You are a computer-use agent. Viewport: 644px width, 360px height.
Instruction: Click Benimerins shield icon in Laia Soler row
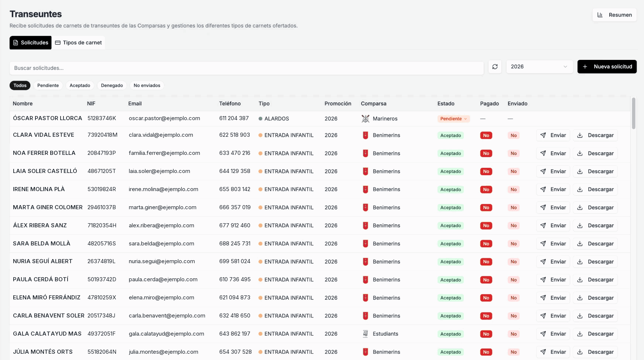365,171
